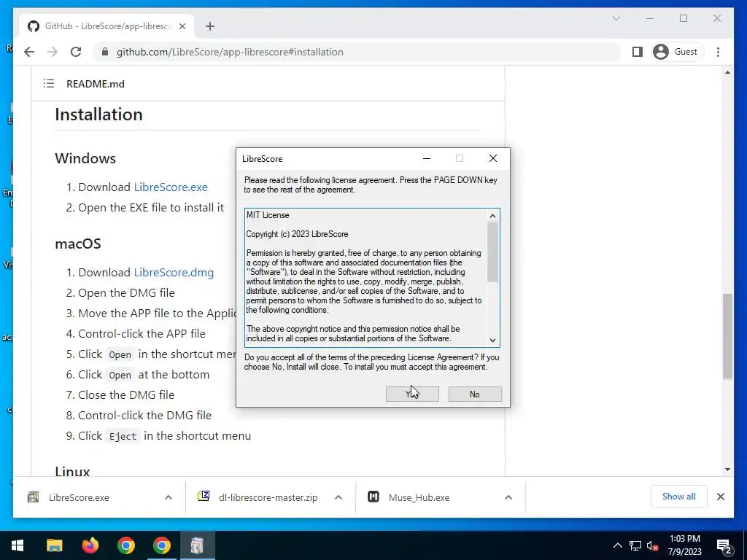Open the LibreScore.exe download item
Image resolution: width=747 pixels, height=560 pixels.
coord(79,497)
